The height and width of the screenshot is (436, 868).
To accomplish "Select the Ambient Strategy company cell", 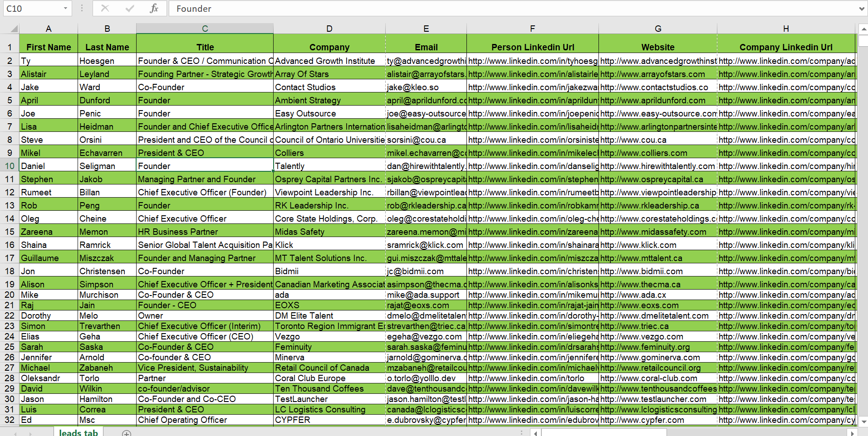I will [329, 100].
